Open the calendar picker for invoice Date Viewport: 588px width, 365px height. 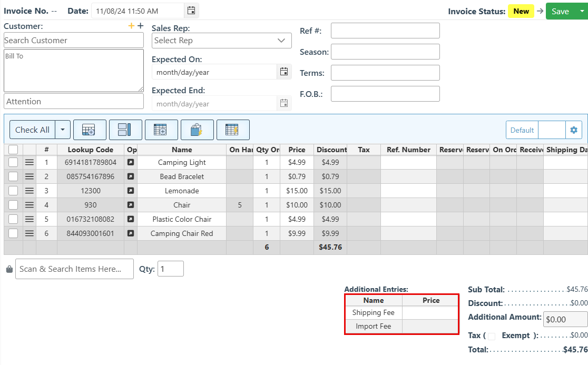pos(191,11)
